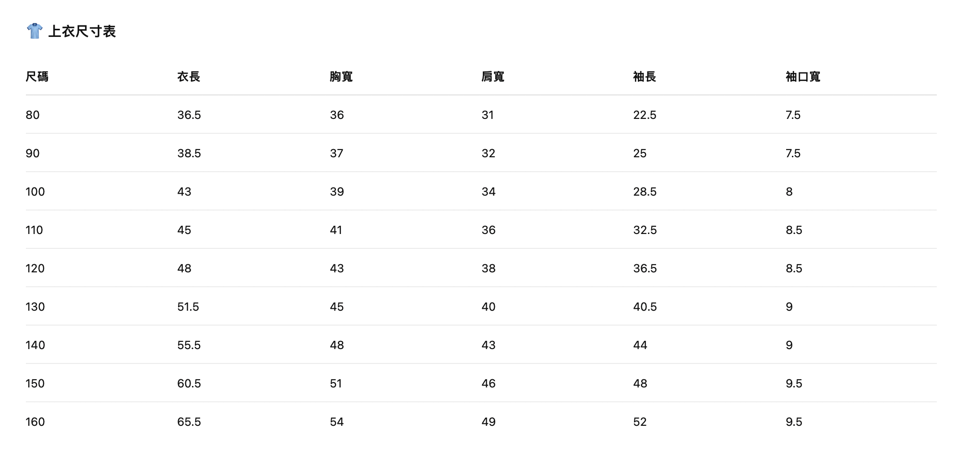Select size 120 row label
The width and height of the screenshot is (980, 468).
(35, 269)
